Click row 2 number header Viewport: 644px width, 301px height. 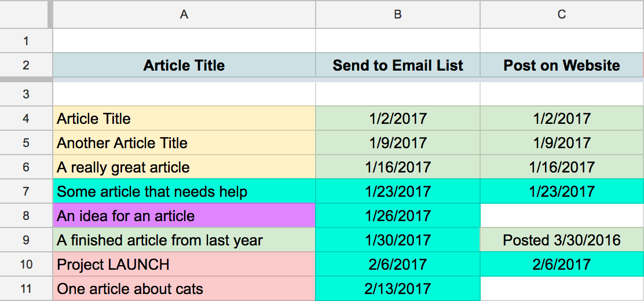[x=26, y=65]
